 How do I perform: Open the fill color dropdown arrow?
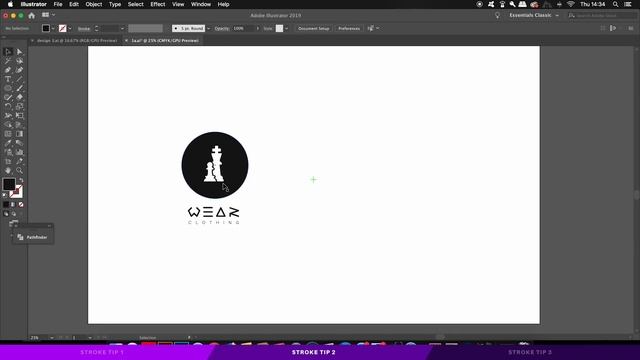click(x=53, y=29)
